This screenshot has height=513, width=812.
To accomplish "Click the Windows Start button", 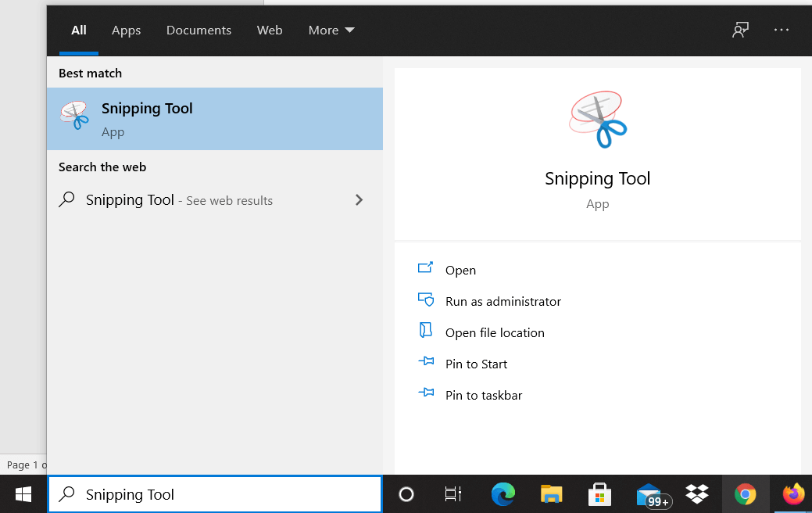I will click(23, 494).
